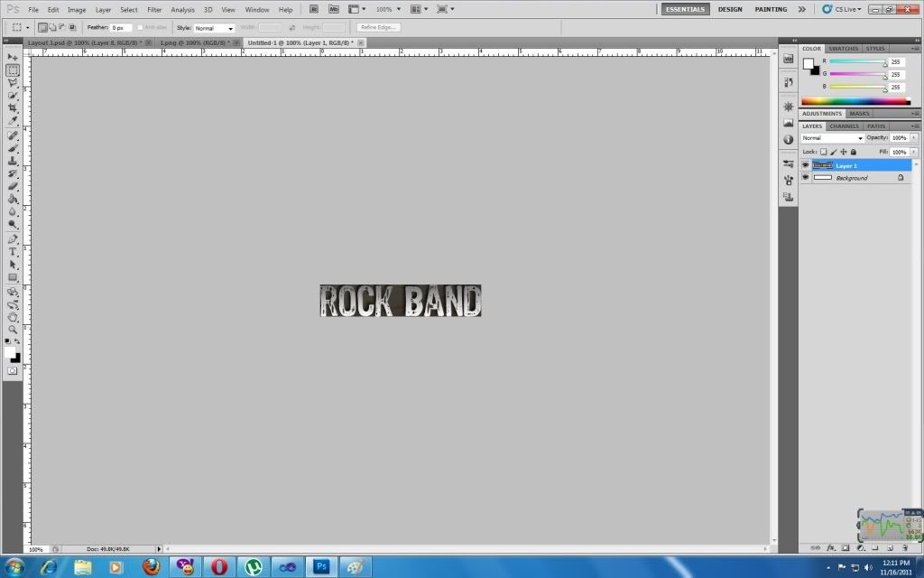Select the Horizontal Type tool
The image size is (924, 578).
click(x=13, y=252)
